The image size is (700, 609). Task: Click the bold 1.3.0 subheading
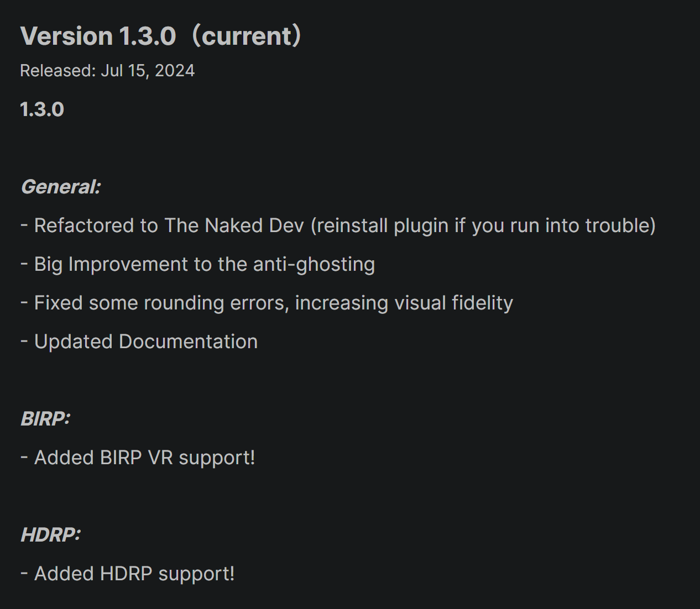point(42,109)
